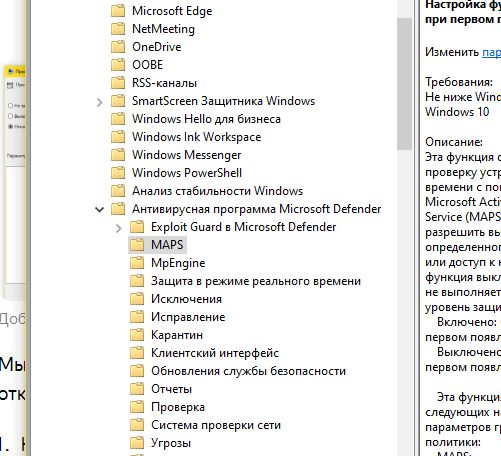This screenshot has width=501, height=456.
Task: Click the tree pane vertical scrollbar thumb
Action: point(404,84)
